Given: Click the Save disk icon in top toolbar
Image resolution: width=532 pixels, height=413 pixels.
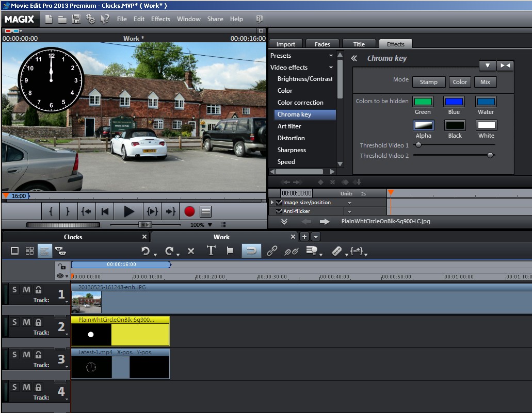Looking at the screenshot, I should tap(76, 19).
